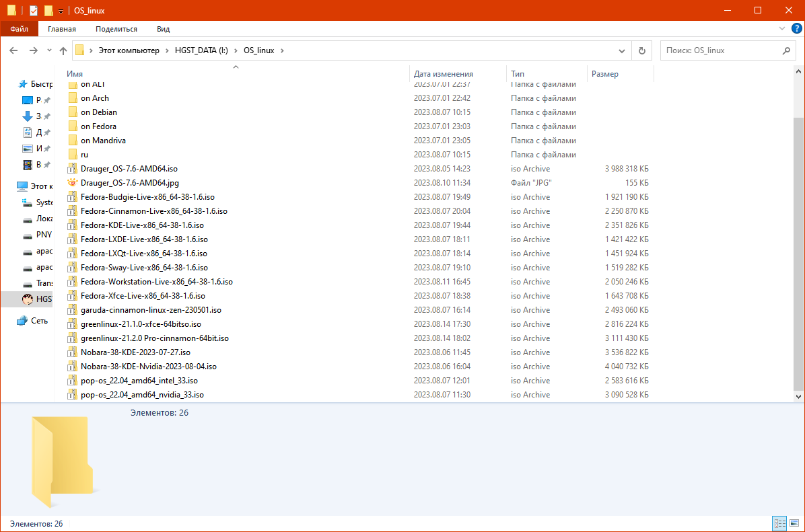Select the on Arch folder icon

click(73, 98)
